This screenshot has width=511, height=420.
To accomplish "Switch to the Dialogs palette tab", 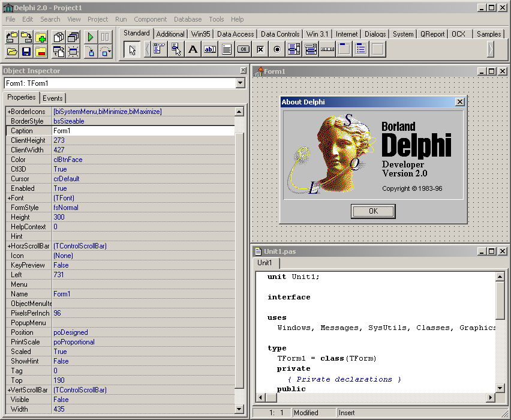I will [375, 34].
